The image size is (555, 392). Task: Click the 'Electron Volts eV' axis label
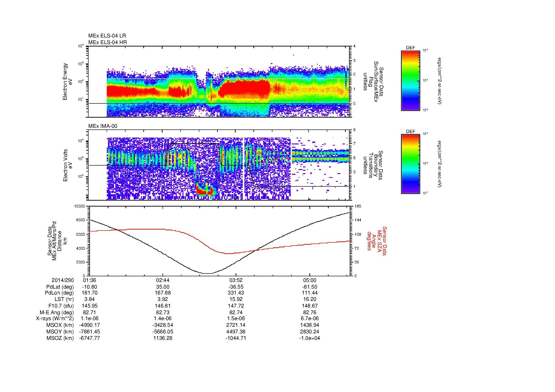pyautogui.click(x=68, y=165)
